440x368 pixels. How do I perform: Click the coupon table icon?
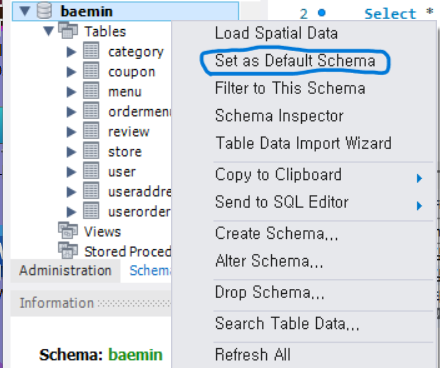[x=91, y=71]
